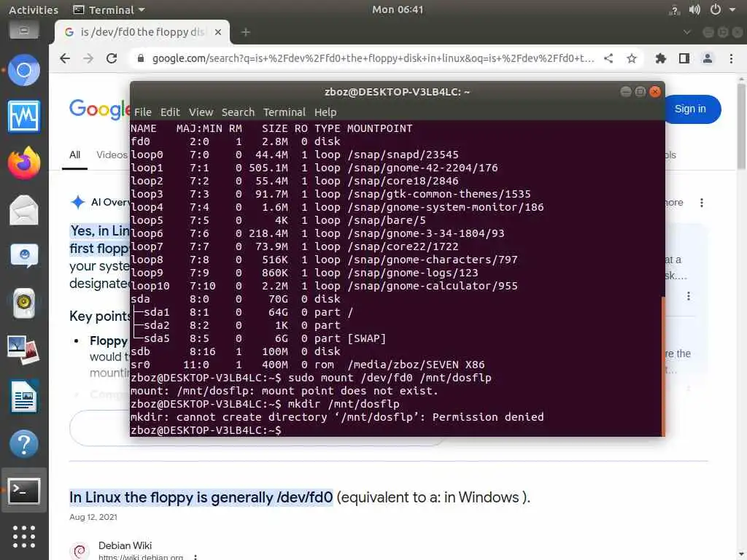Open the Activities overview
The width and height of the screenshot is (747, 560).
[x=34, y=9]
